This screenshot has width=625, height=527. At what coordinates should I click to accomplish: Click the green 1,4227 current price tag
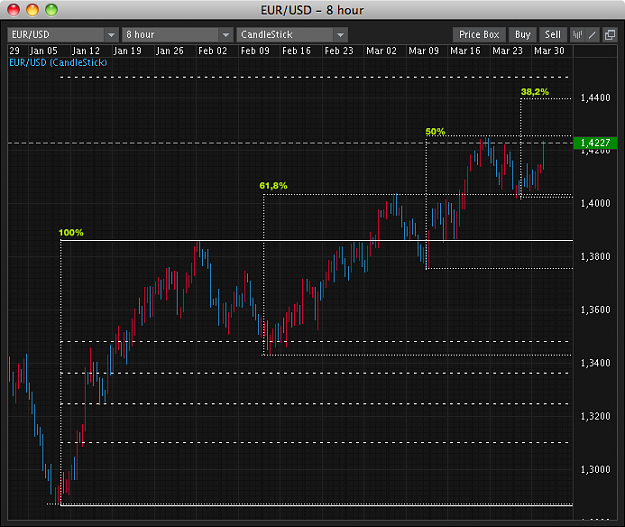pos(595,143)
